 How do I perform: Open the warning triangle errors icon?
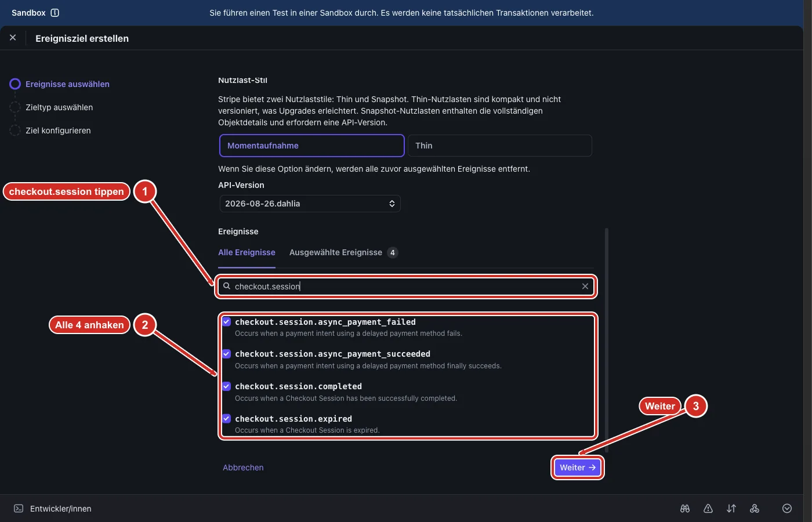[708, 509]
